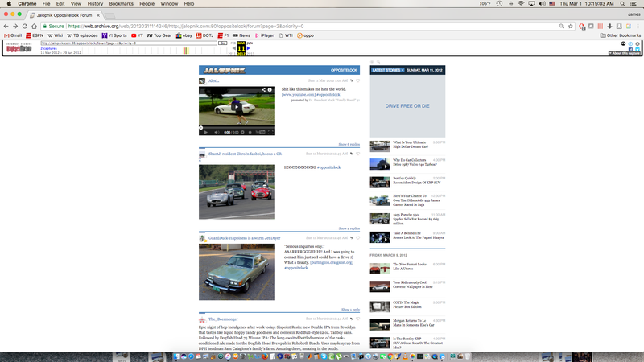The image size is (644, 362).
Task: Click the OPPOSITELOCK header link
Action: (344, 70)
